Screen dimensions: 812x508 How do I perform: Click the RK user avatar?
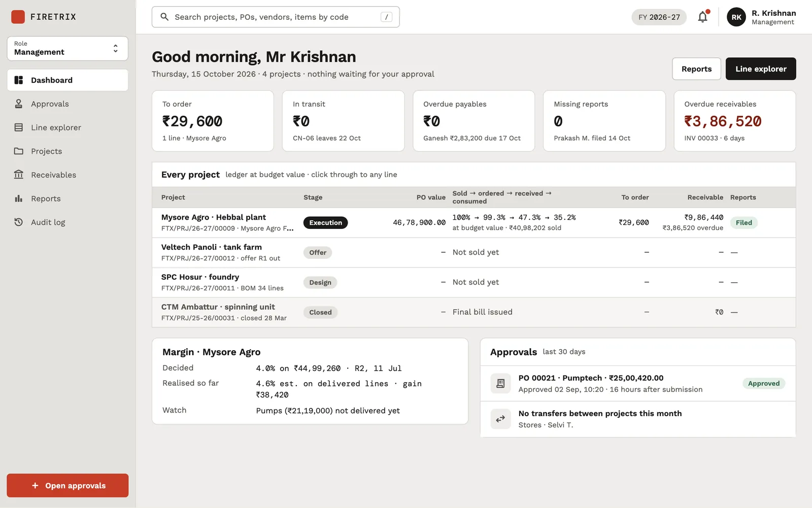(x=736, y=17)
